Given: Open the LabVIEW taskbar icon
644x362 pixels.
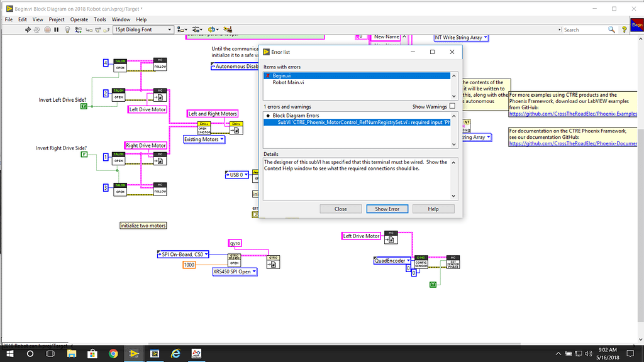Looking at the screenshot, I should [x=134, y=354].
